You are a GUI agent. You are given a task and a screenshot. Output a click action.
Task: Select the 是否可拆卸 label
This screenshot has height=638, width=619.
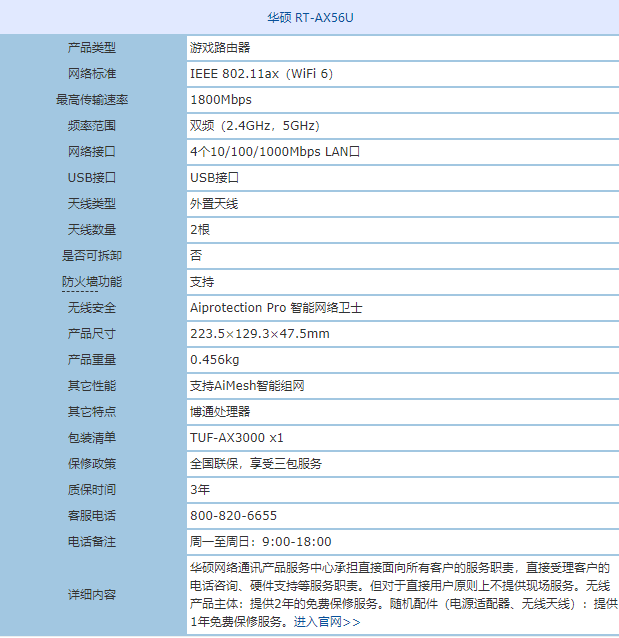(x=92, y=256)
